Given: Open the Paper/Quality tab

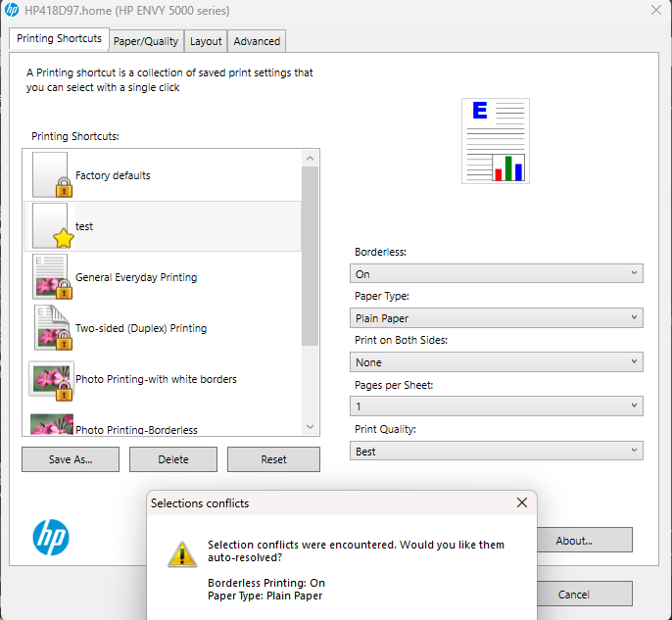Looking at the screenshot, I should tap(146, 41).
